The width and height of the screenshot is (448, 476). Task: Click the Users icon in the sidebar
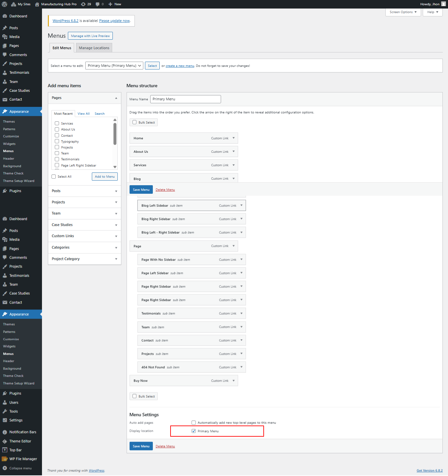click(x=5, y=403)
